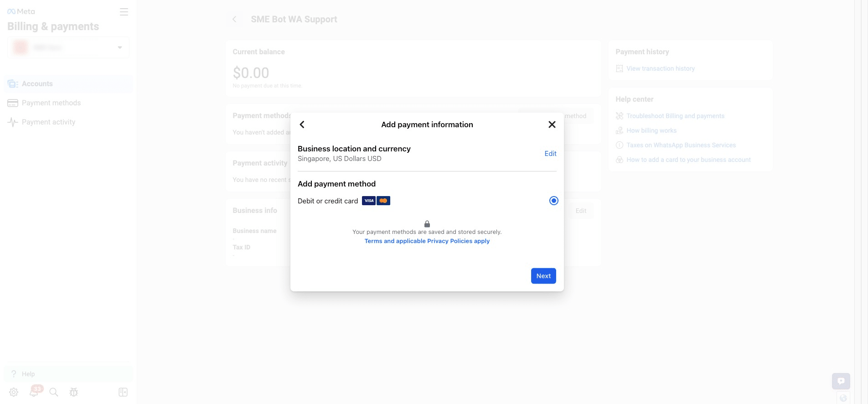The height and width of the screenshot is (404, 868).
Task: Click the transaction history list icon
Action: pyautogui.click(x=620, y=69)
